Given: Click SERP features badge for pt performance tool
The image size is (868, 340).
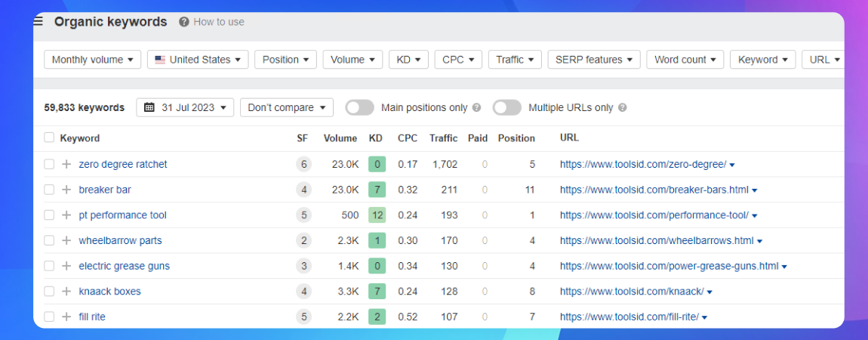Looking at the screenshot, I should pos(303,215).
